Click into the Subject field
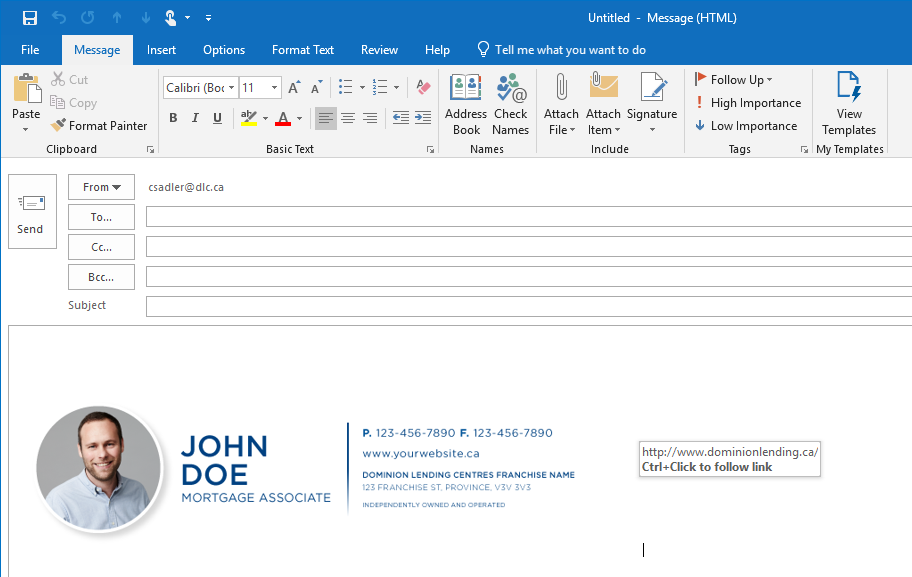 point(529,307)
